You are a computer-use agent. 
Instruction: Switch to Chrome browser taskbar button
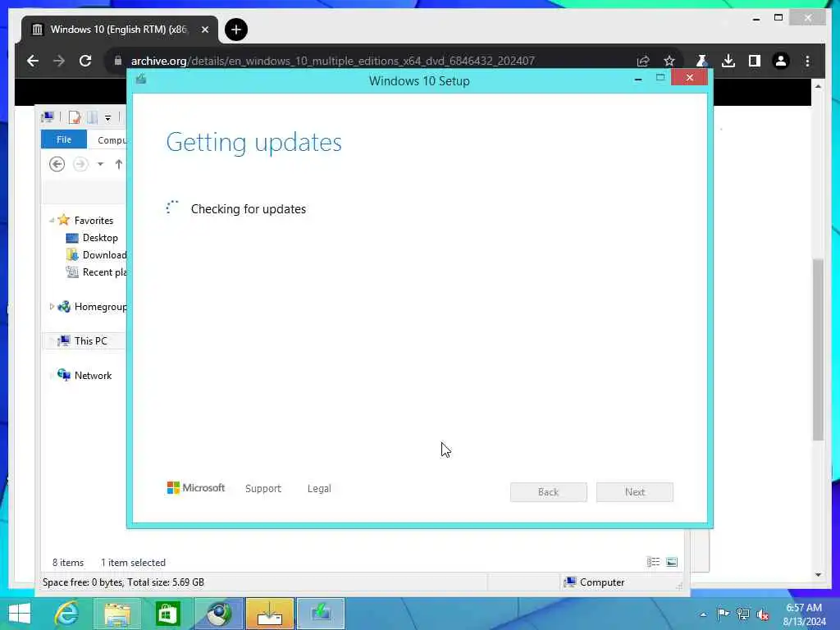pyautogui.click(x=219, y=614)
